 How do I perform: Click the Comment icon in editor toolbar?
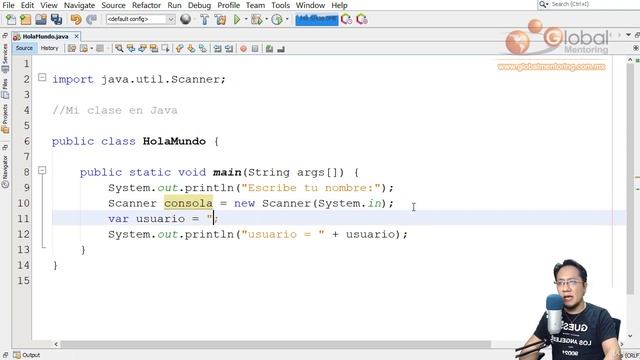pyautogui.click(x=269, y=49)
